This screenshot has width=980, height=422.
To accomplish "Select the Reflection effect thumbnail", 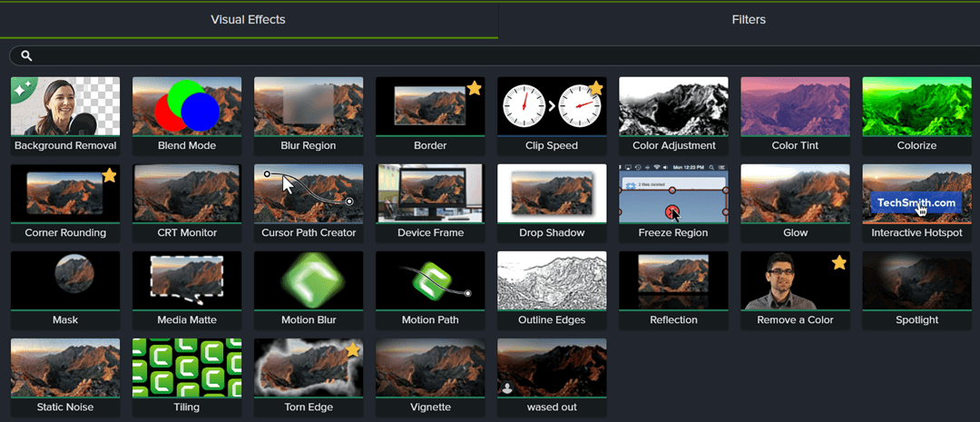I will click(673, 280).
